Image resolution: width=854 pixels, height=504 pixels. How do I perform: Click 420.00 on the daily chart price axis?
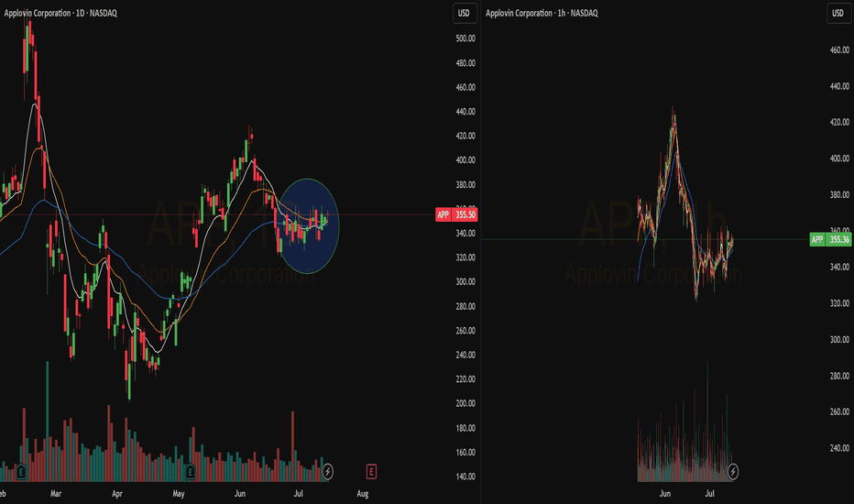(465, 136)
